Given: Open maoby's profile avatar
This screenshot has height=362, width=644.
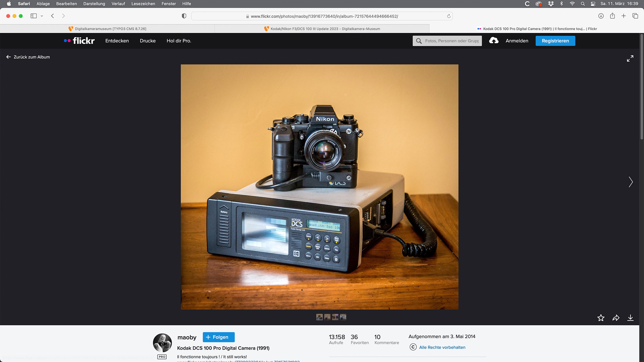Looking at the screenshot, I should point(162,343).
